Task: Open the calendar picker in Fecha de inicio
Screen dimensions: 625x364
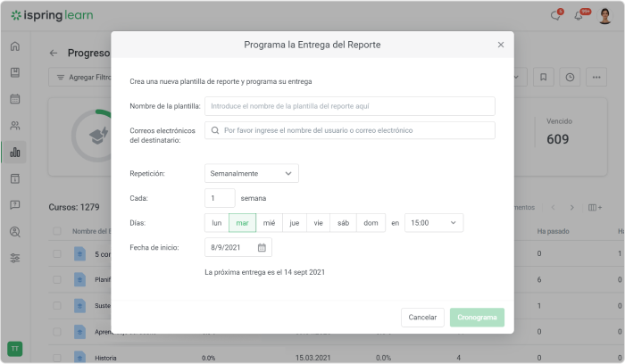Action: pos(262,248)
